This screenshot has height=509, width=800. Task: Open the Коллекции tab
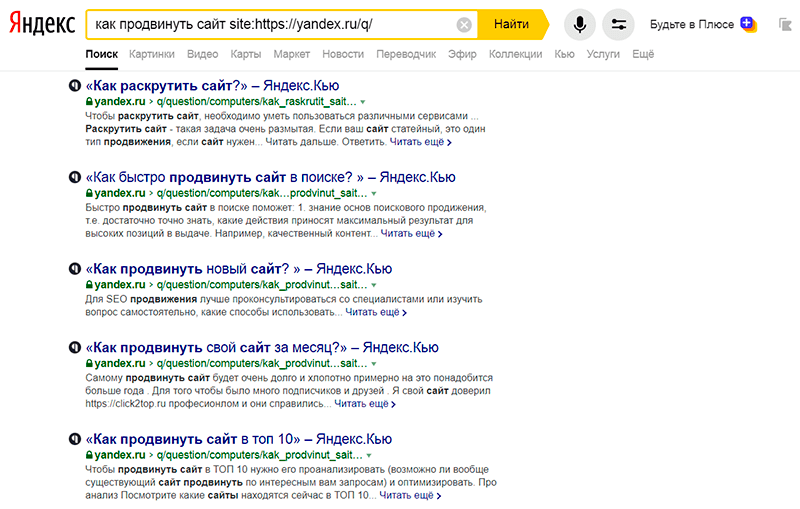point(515,54)
